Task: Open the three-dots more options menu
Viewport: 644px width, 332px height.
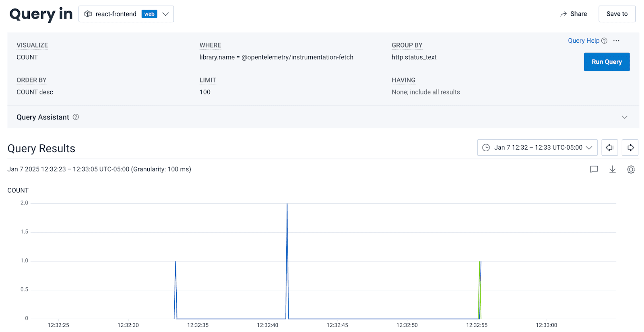Action: coord(616,41)
